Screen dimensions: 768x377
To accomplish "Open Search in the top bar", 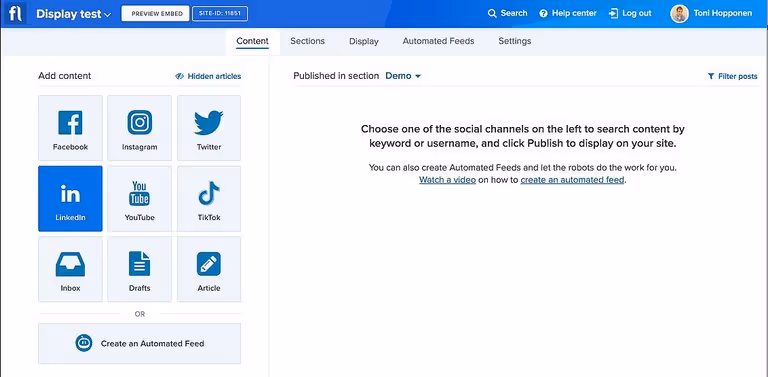I will pyautogui.click(x=507, y=13).
